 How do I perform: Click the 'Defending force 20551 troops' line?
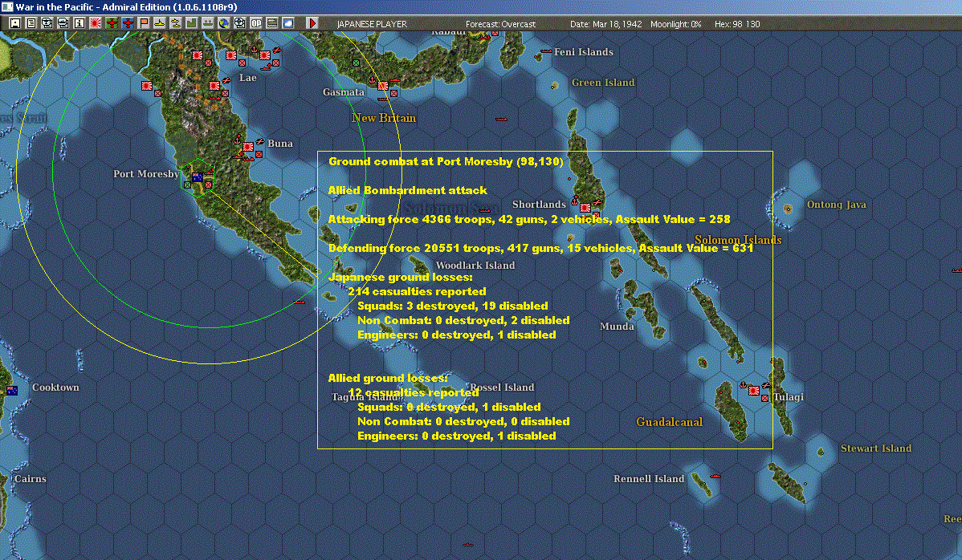540,248
